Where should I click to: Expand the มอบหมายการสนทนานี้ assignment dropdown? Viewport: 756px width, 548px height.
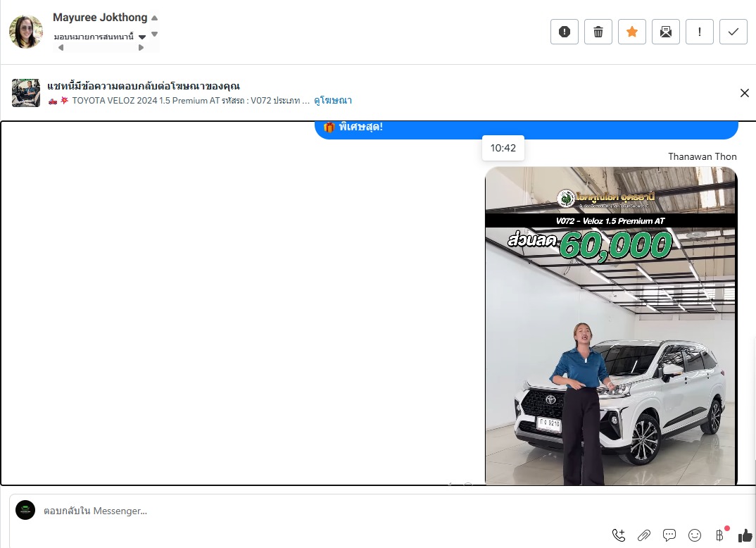[x=99, y=37]
